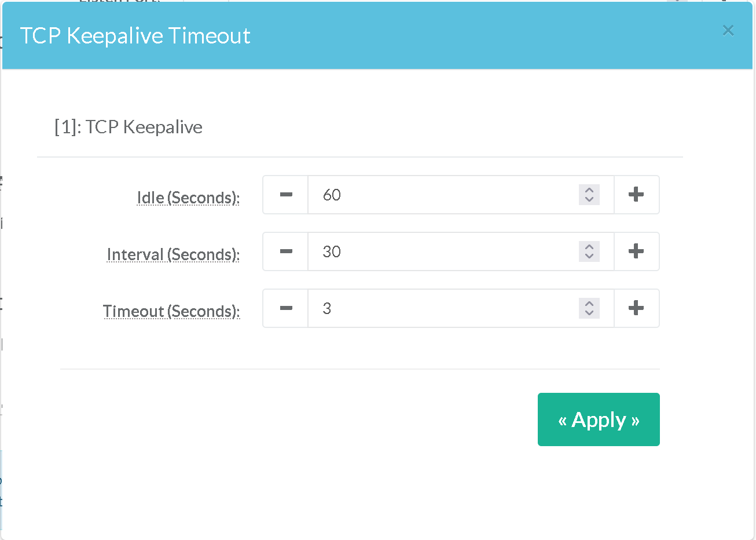Click the spinner down arrow in Idle field
Image resolution: width=756 pixels, height=540 pixels.
[589, 199]
